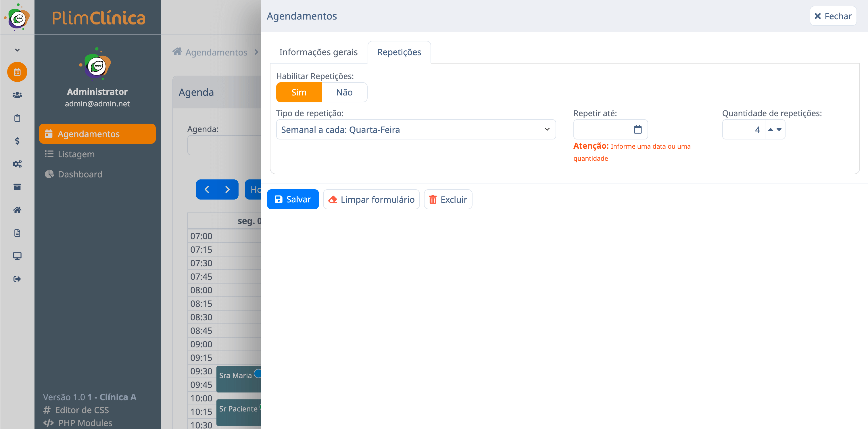868x429 pixels.
Task: Open the gears settings icon in rail
Action: [x=17, y=164]
